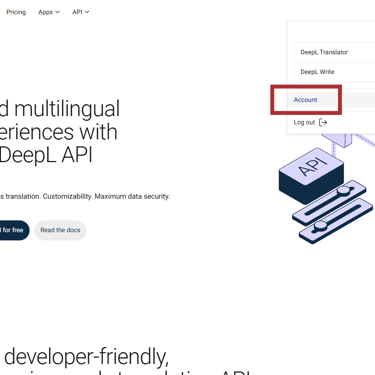Screen dimensions: 375x375
Task: Expand the Apps dropdown menu
Action: pyautogui.click(x=49, y=12)
